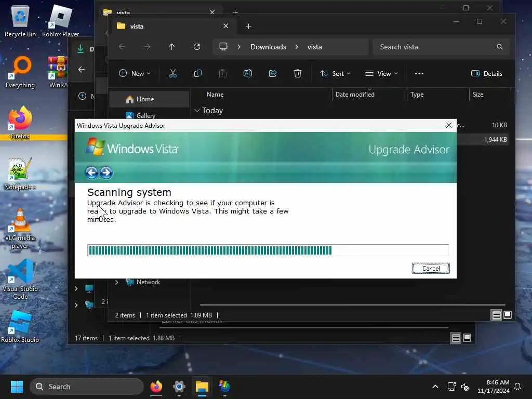Viewport: 532px width, 399px height.
Task: Click the Copy icon in toolbar
Action: 198,73
